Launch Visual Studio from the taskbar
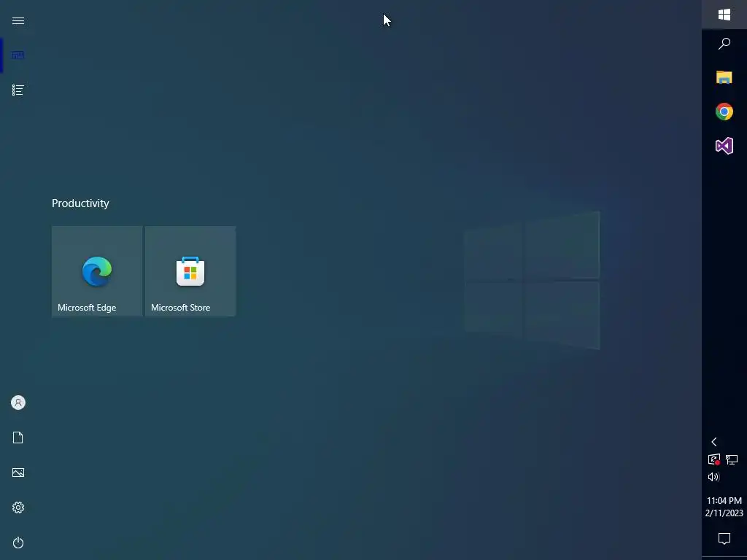The height and width of the screenshot is (560, 747). (x=724, y=146)
